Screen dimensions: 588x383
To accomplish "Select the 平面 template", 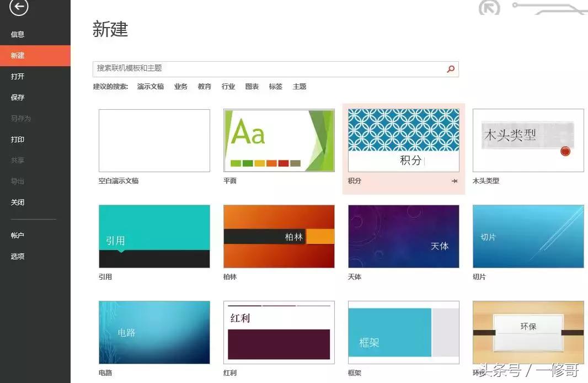I will [x=279, y=139].
